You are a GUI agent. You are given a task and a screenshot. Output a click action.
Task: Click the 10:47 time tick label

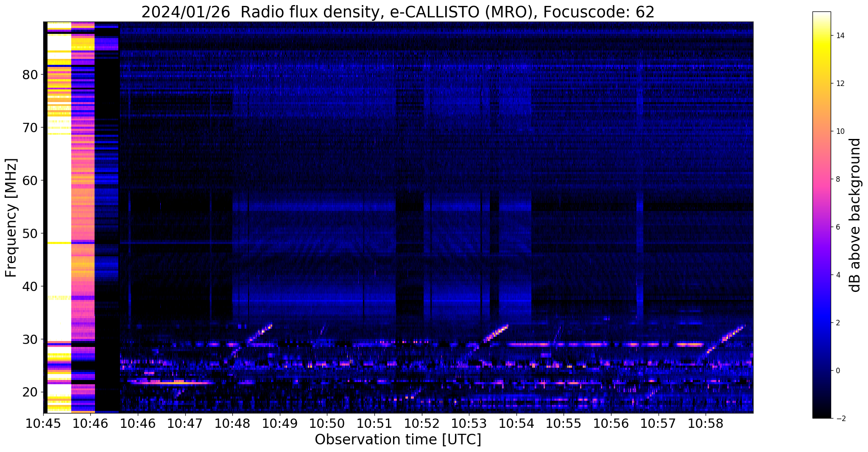[x=185, y=424]
